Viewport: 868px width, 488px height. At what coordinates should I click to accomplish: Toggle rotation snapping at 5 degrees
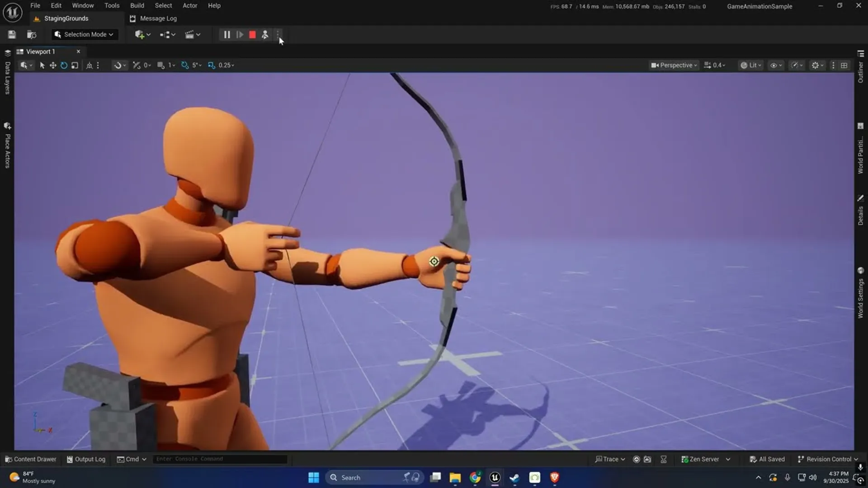(x=184, y=65)
